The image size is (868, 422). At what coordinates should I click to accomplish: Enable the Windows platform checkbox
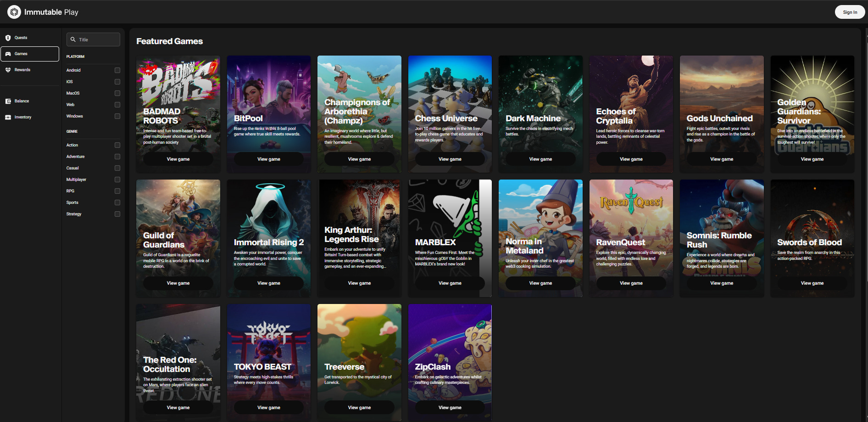[x=117, y=116]
